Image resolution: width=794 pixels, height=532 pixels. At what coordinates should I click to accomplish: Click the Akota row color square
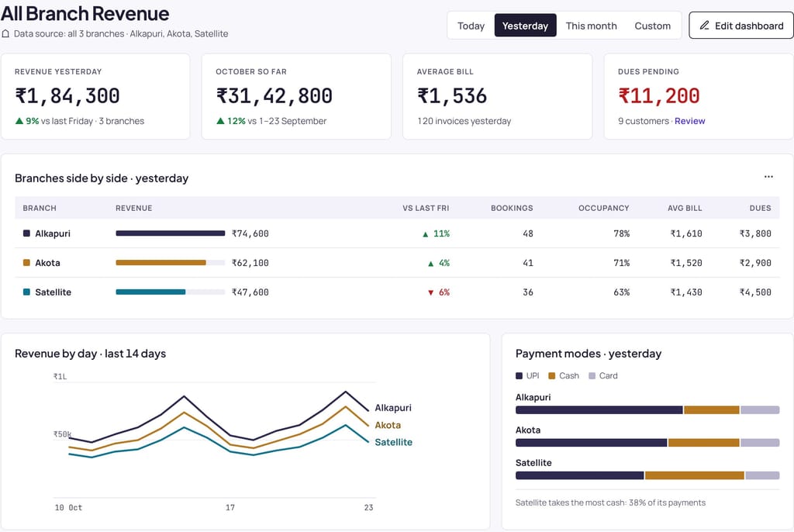click(26, 263)
